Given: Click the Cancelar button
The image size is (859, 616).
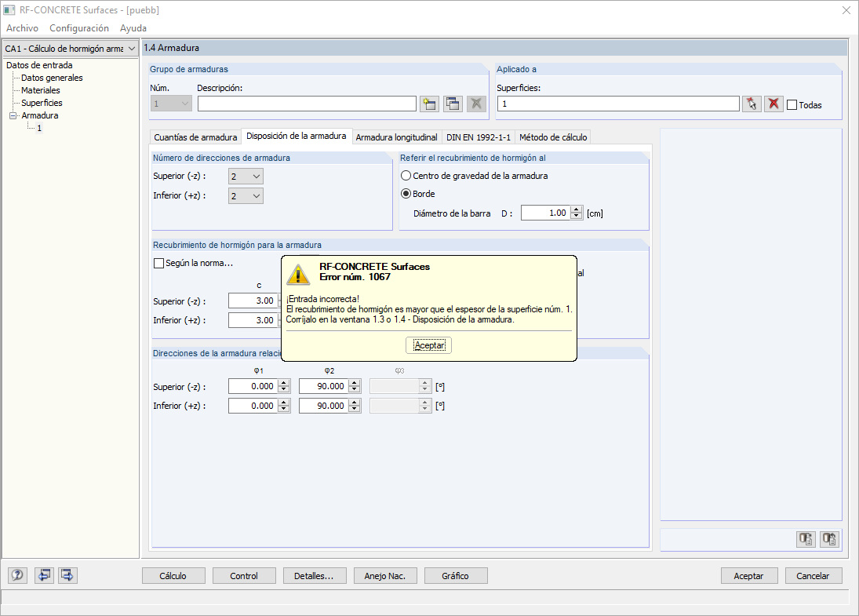Looking at the screenshot, I should pyautogui.click(x=813, y=576).
